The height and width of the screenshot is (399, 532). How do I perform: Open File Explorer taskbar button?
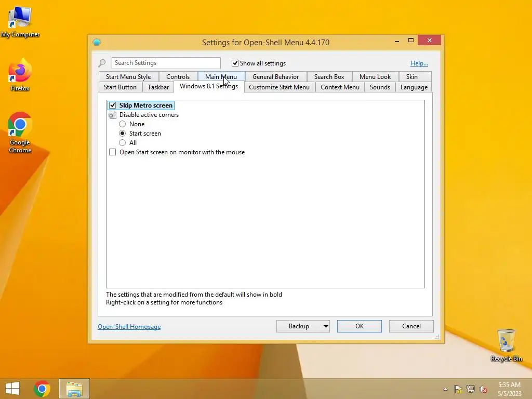point(74,389)
